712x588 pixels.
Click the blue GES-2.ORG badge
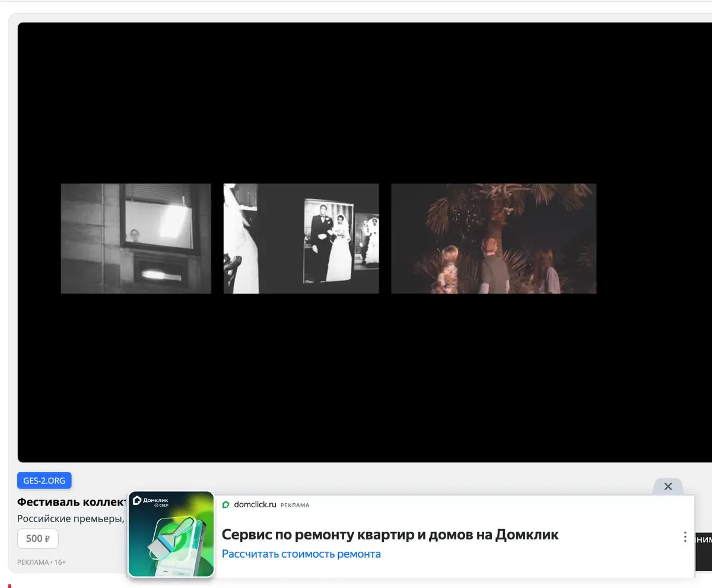[44, 480]
